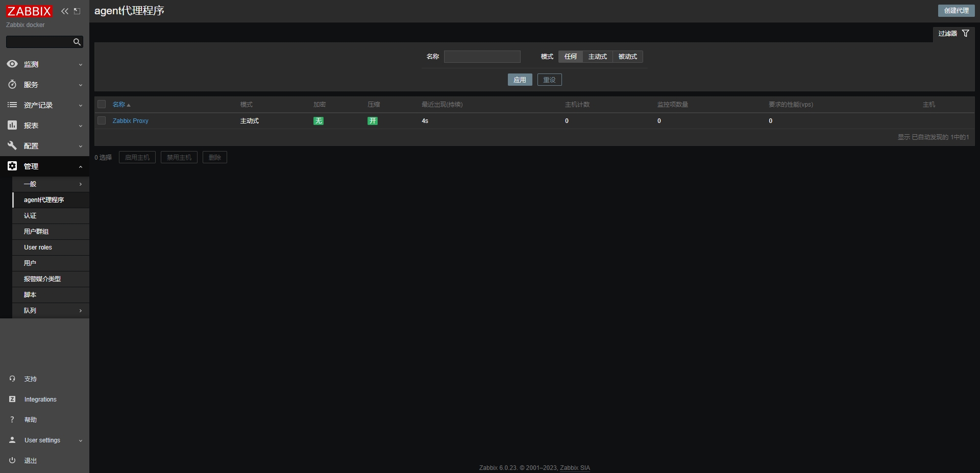The height and width of the screenshot is (473, 980).
Task: Click the 4s last seen value
Action: [x=425, y=121]
